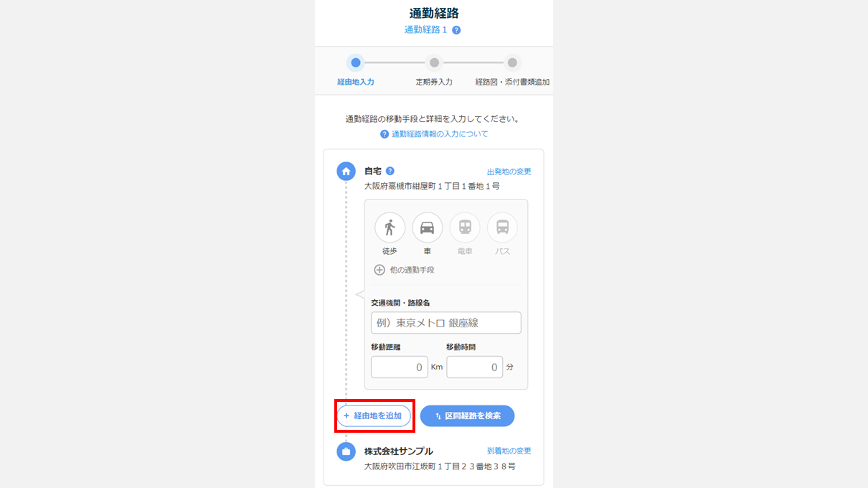
Task: Click the home icon for 自宅
Action: (x=346, y=172)
